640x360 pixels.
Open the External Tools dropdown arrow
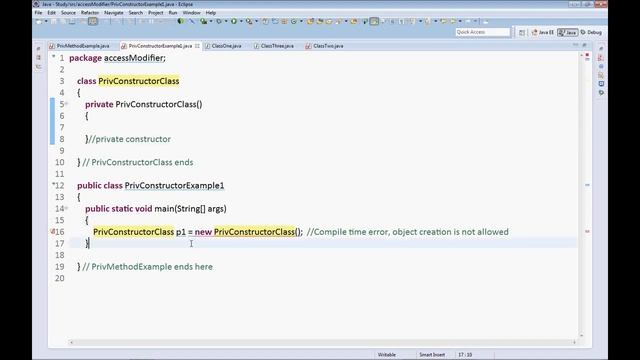256,21
